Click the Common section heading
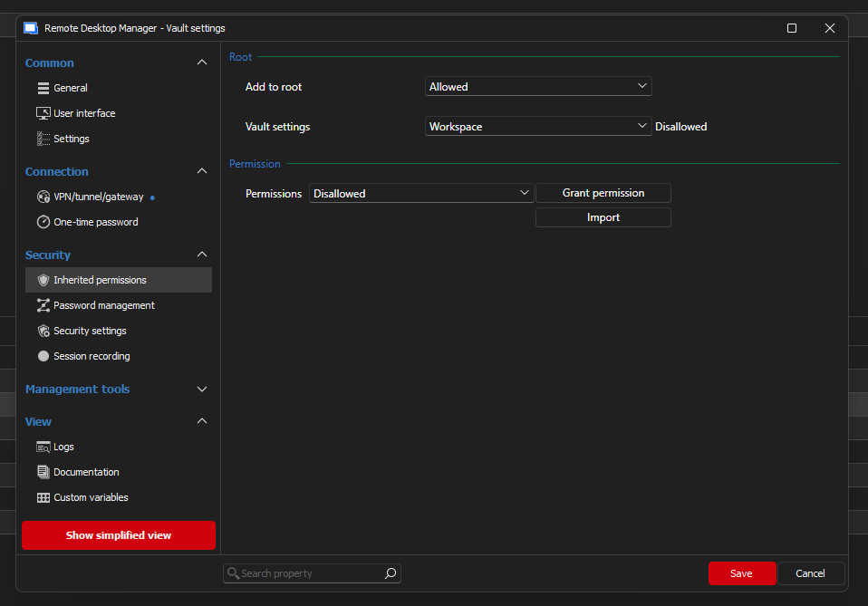 [50, 63]
